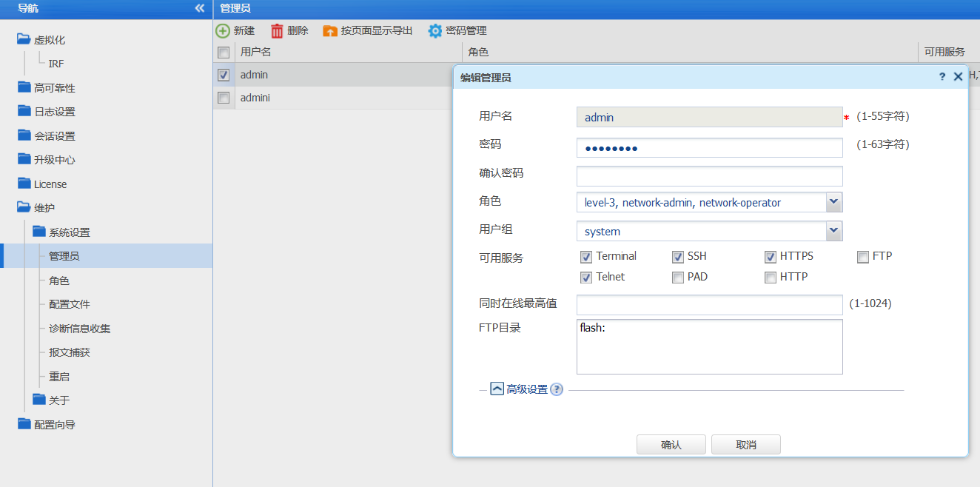The image size is (980, 487).
Task: Enable the HTTP service checkbox
Action: click(x=771, y=278)
